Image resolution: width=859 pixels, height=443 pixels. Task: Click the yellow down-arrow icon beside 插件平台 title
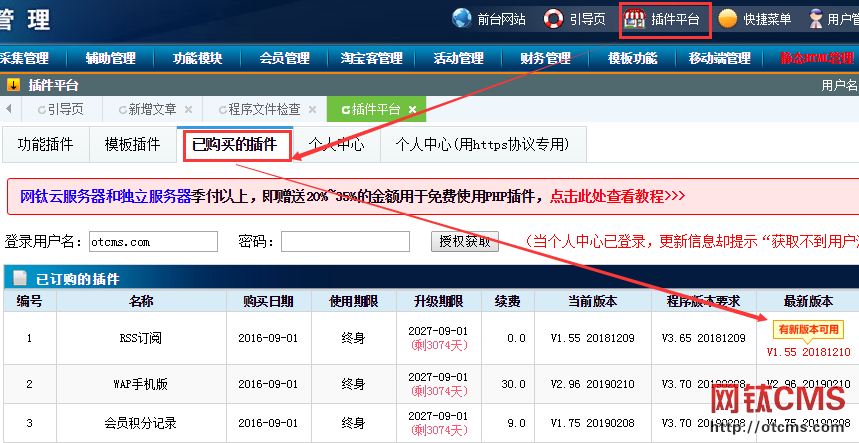click(x=13, y=86)
